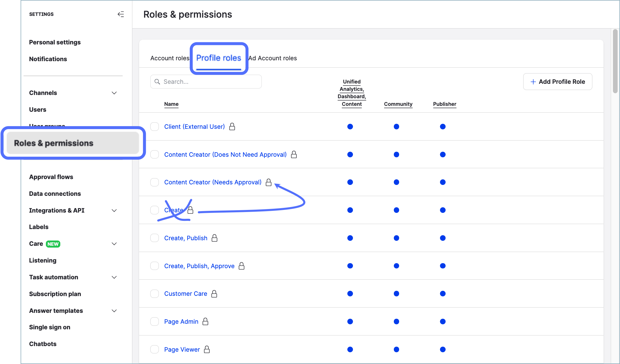620x364 pixels.
Task: Tick the Page Viewer row checkbox
Action: pos(154,349)
